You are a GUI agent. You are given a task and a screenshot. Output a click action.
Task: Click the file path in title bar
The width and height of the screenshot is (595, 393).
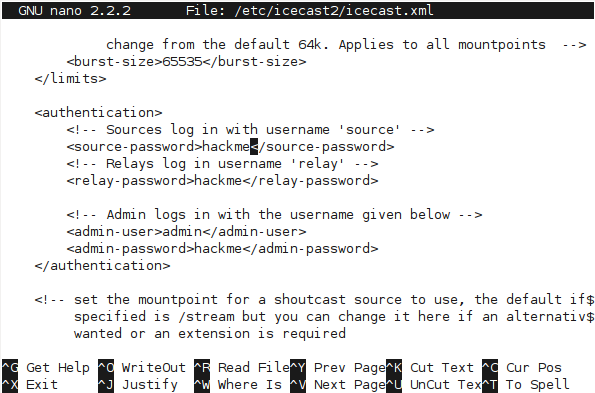[x=334, y=10]
